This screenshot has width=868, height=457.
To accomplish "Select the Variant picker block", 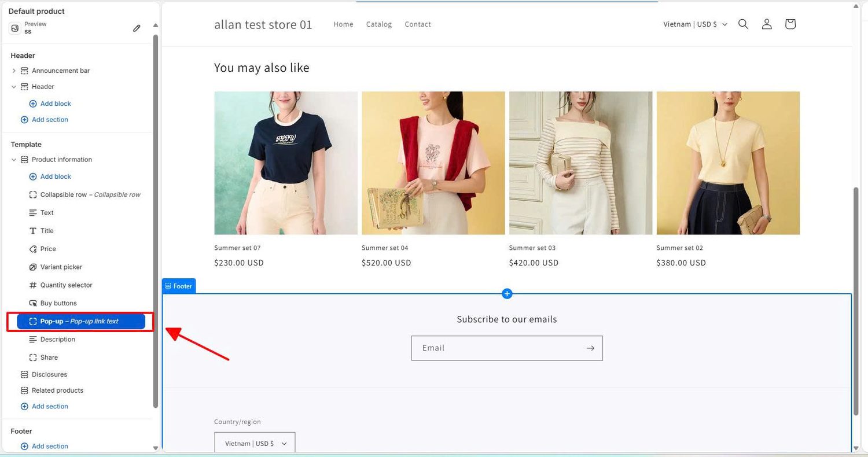I will [x=61, y=267].
